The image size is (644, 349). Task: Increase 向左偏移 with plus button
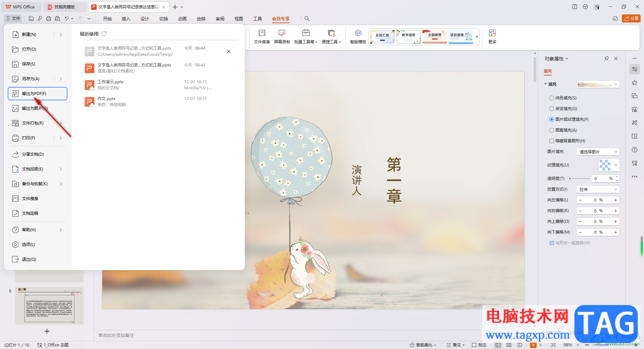click(615, 200)
